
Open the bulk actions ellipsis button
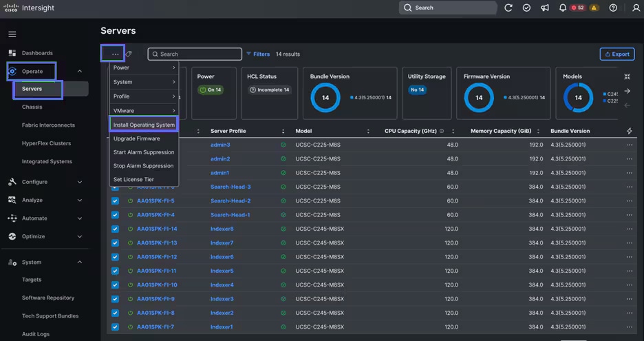pos(115,54)
